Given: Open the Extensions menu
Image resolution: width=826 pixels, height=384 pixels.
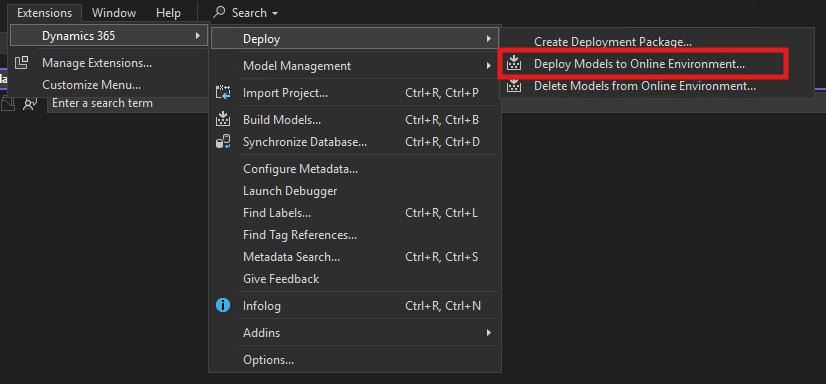Looking at the screenshot, I should [x=45, y=13].
